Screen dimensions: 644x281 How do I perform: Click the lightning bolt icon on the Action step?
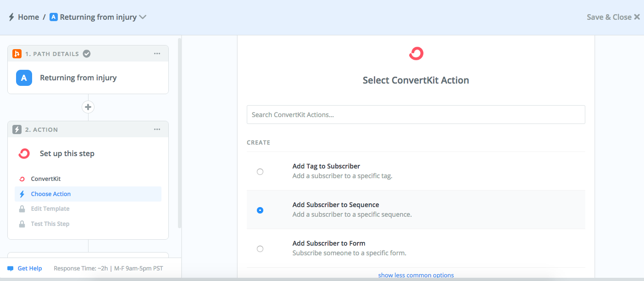17,129
